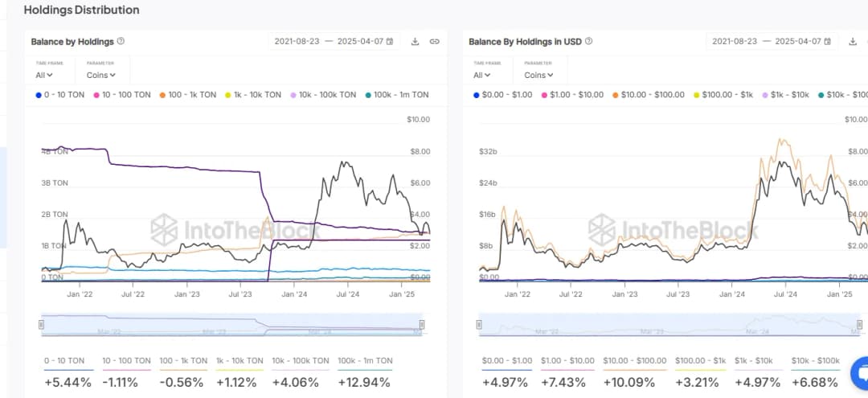Download the Balance By Holdings in USD chart

853,42
